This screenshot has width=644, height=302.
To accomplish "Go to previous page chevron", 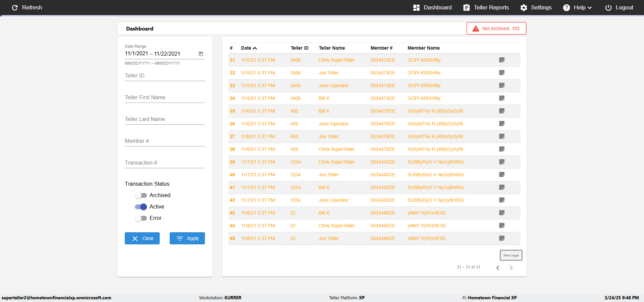I will coord(498,267).
